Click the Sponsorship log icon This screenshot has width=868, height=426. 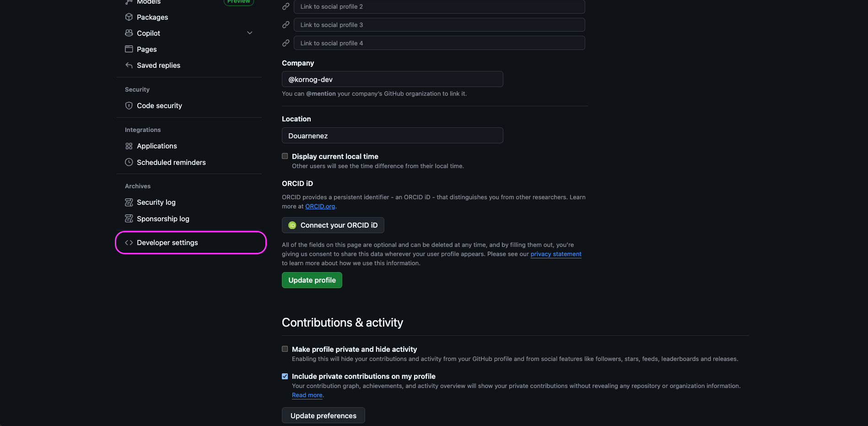tap(129, 218)
